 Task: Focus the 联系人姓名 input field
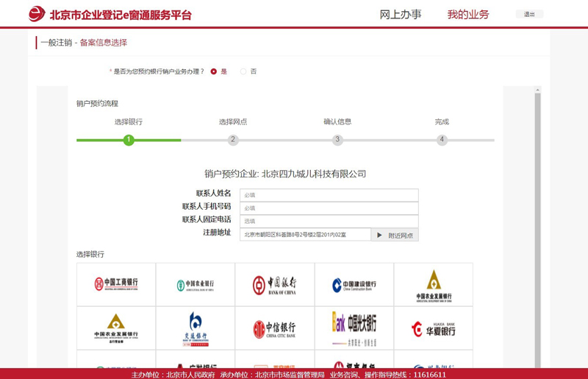coord(329,195)
